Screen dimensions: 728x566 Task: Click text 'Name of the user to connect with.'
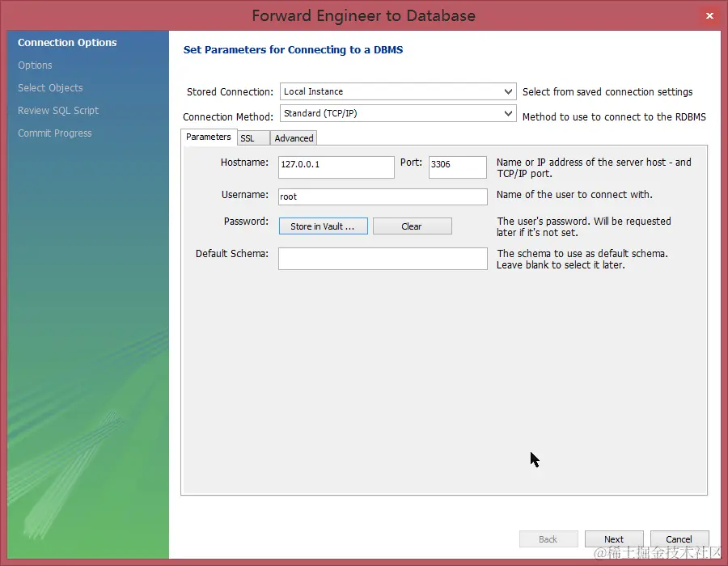[x=574, y=195]
